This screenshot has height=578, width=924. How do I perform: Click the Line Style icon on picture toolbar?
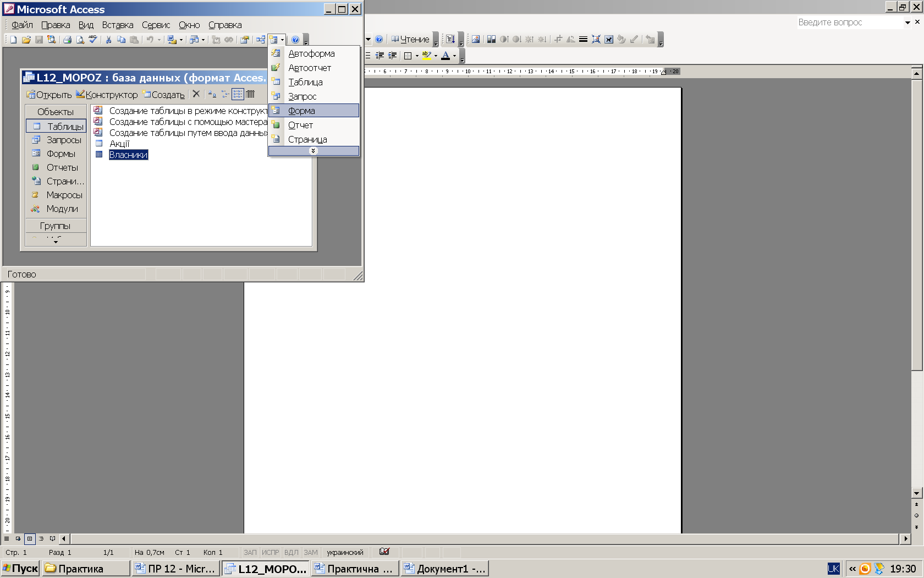[583, 39]
